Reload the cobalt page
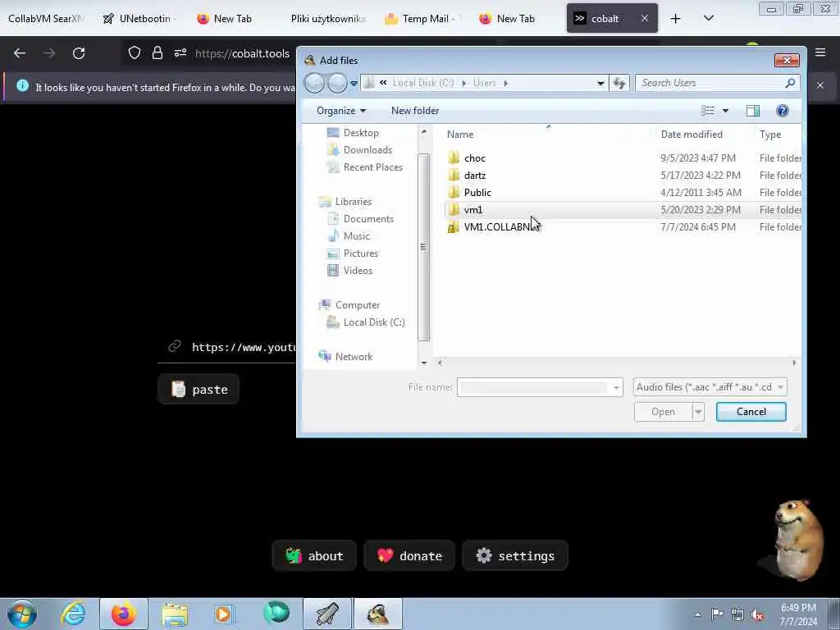Screen dimensions: 840x630 79,53
